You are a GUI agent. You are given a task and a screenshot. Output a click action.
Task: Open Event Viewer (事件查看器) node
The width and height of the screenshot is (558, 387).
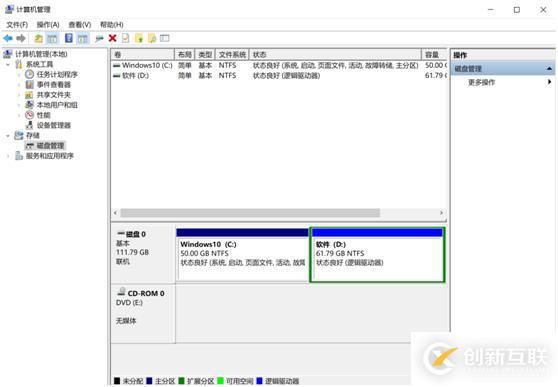[x=54, y=85]
